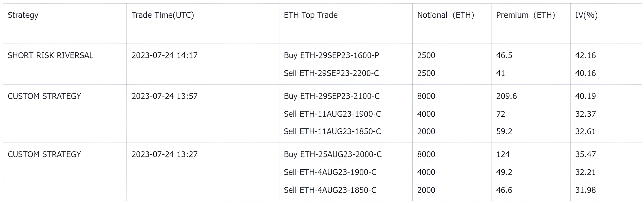The height and width of the screenshot is (203, 644).
Task: Click trade time 2023-07-24 13:27
Action: (164, 154)
